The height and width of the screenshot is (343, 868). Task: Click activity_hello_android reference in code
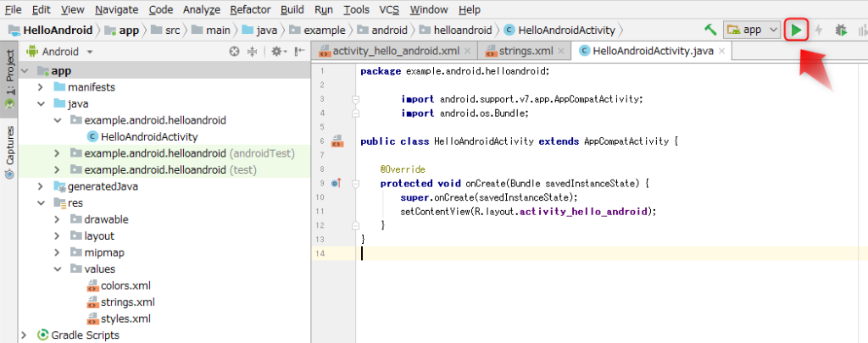click(x=582, y=212)
